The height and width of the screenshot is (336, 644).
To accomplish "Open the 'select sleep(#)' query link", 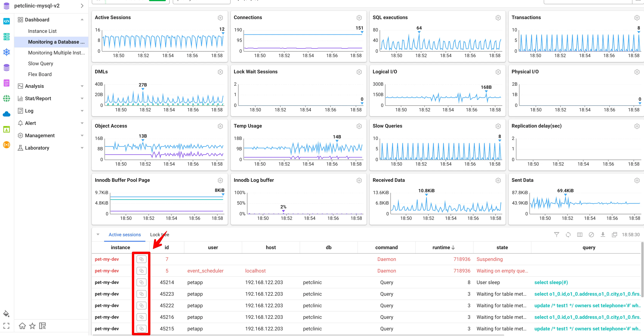I will [x=551, y=283].
